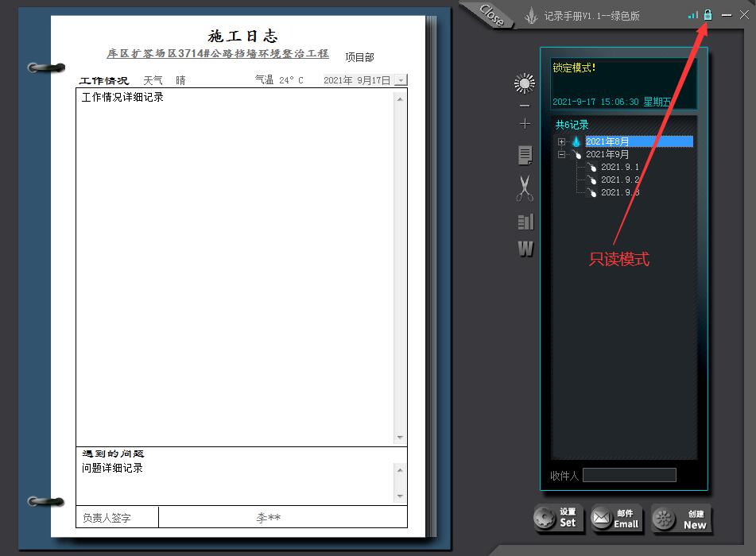Click the water drop icon beside 2021年8月
Image resolution: width=756 pixels, height=556 pixels.
(576, 141)
